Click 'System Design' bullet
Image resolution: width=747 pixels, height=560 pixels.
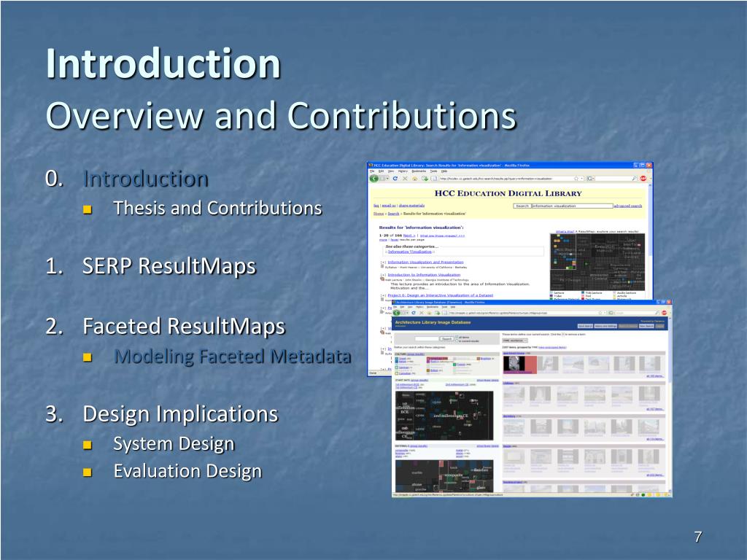174,444
